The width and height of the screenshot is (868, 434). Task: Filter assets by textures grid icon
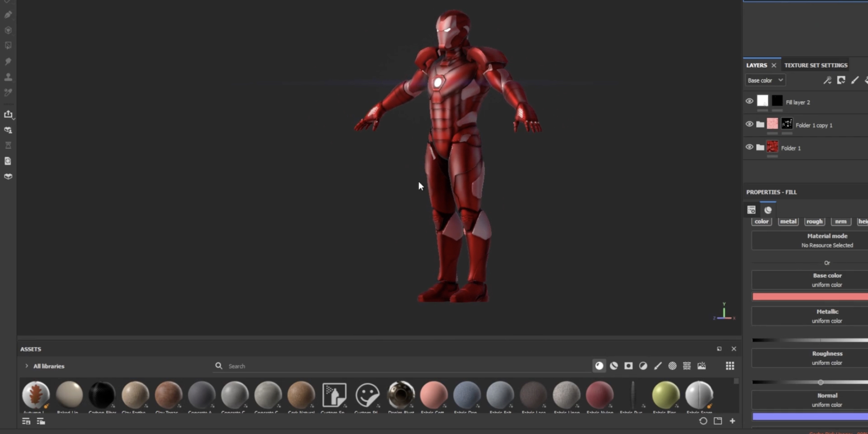coord(687,366)
